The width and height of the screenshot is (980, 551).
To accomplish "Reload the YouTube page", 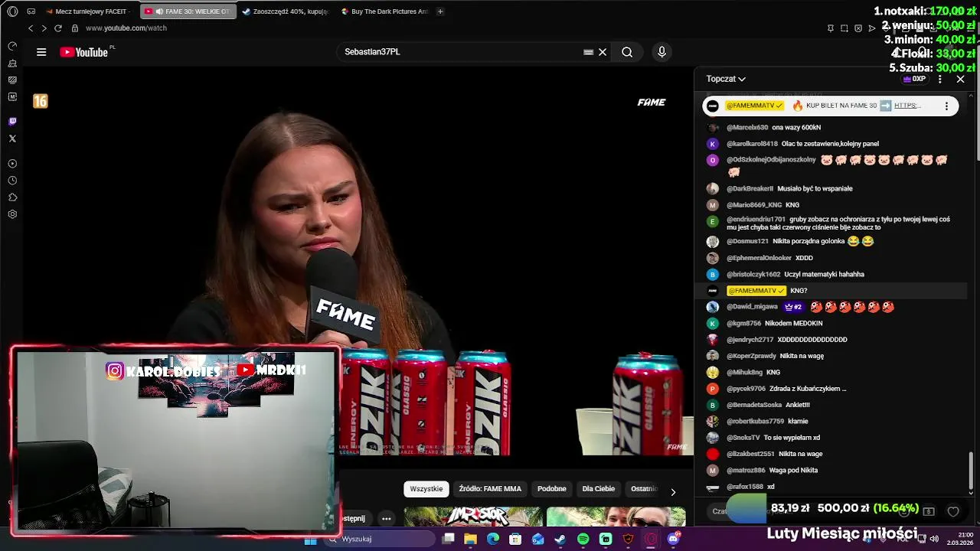I will click(57, 28).
